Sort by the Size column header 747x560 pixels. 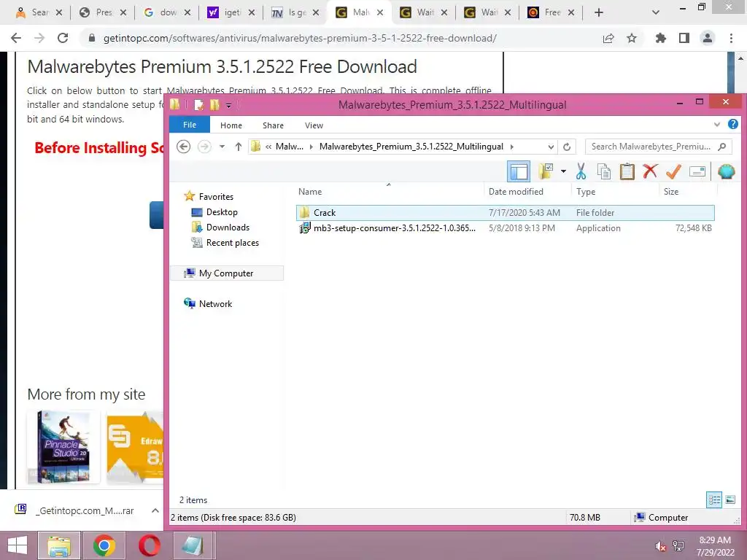pyautogui.click(x=687, y=192)
